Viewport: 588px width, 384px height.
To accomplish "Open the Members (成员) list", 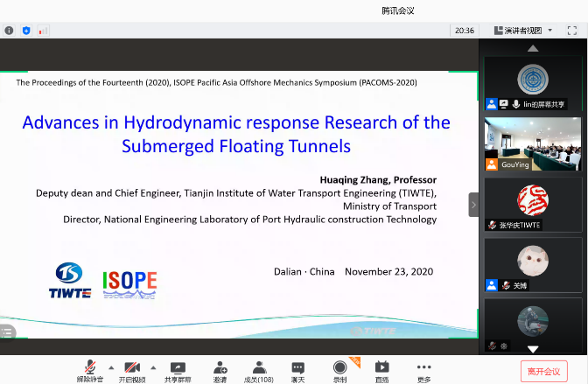I will 259,369.
